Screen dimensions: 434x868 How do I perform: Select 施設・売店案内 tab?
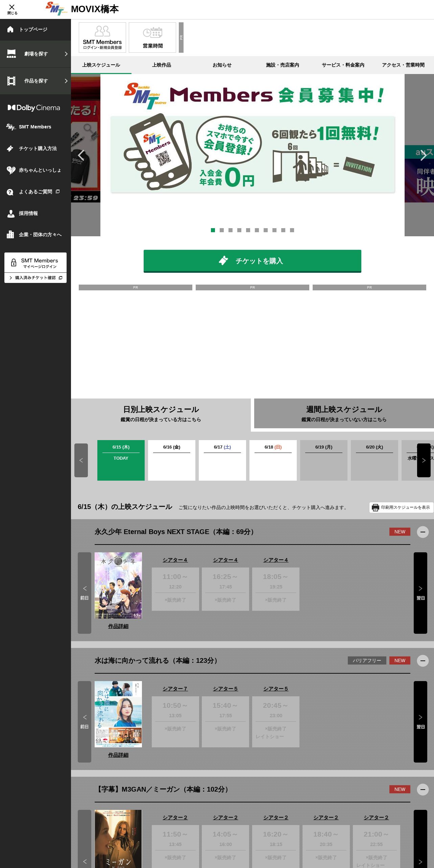click(x=283, y=65)
